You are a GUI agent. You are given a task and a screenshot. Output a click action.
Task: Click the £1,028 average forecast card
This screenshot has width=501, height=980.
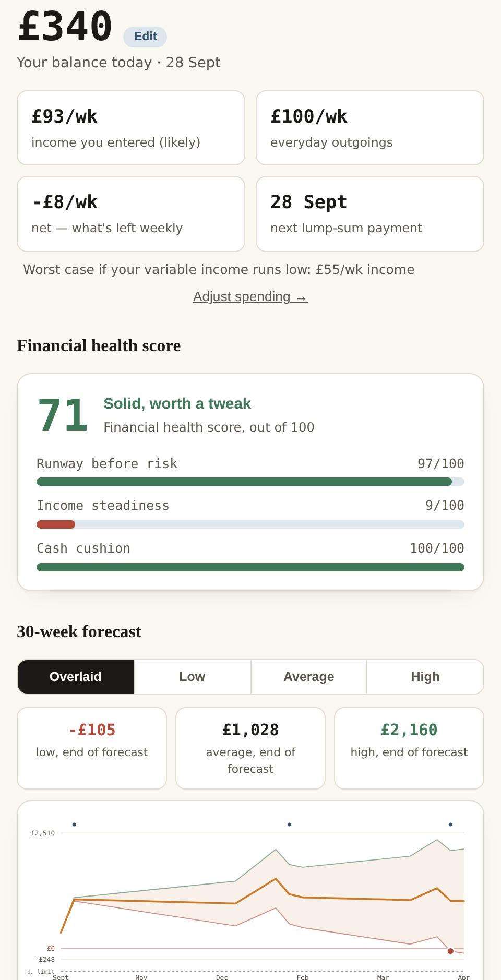(250, 748)
